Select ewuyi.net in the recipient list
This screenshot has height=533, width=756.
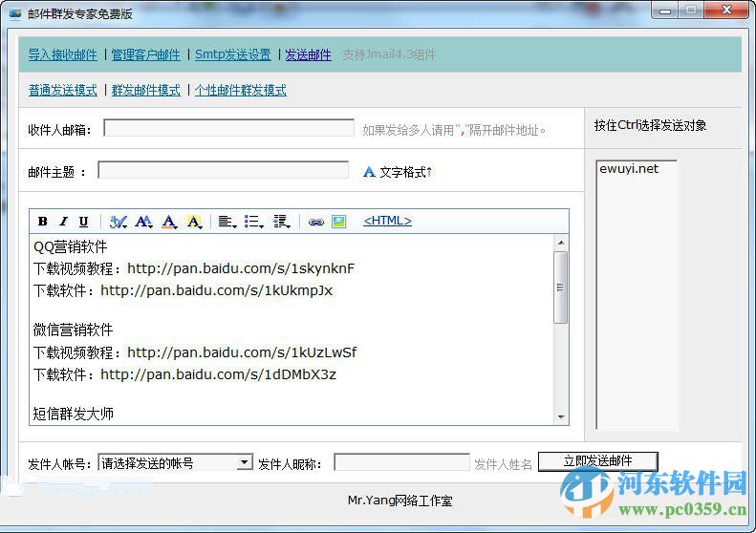pos(629,169)
